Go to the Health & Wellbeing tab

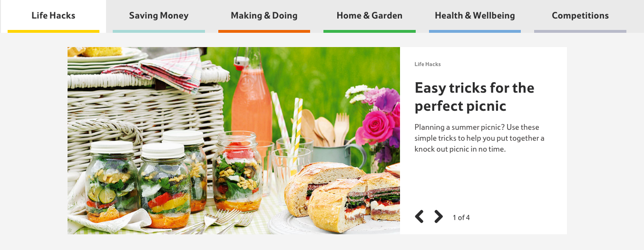[475, 16]
